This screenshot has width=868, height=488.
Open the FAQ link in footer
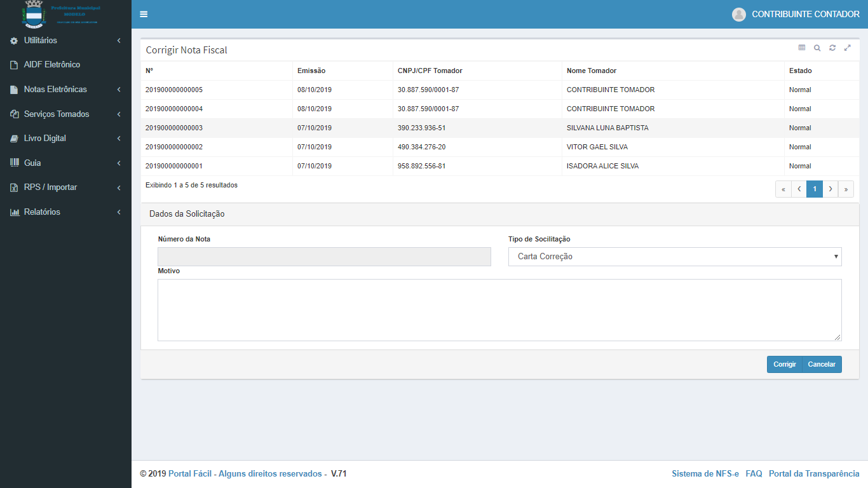click(754, 474)
